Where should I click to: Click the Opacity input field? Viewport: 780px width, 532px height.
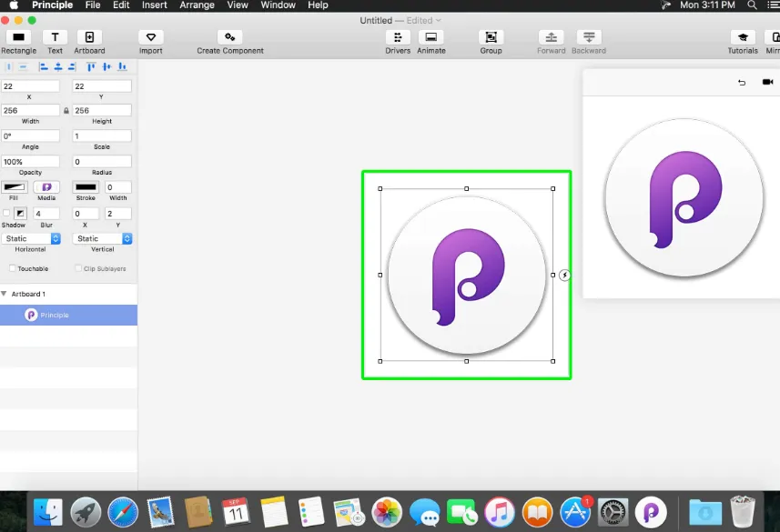point(30,162)
